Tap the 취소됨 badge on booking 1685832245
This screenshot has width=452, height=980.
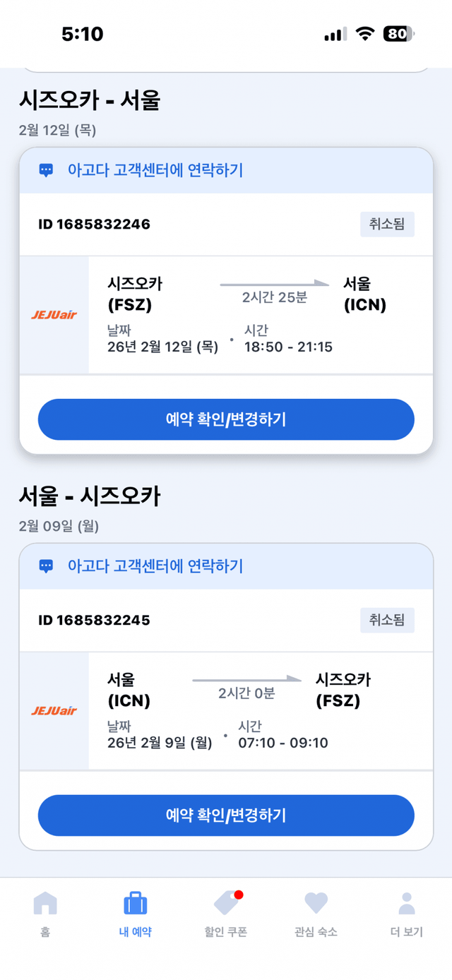pos(387,621)
